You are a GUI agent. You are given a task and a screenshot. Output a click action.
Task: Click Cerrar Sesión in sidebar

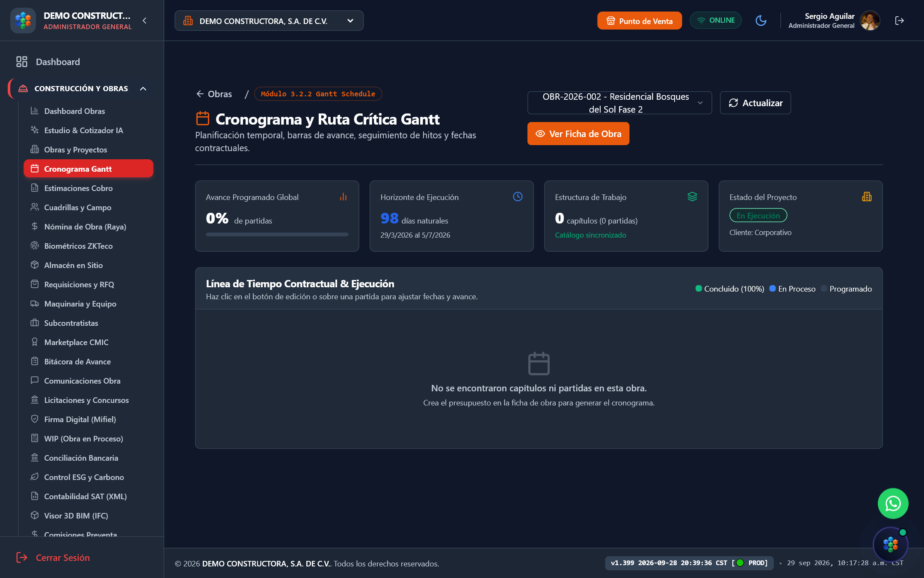coord(53,557)
